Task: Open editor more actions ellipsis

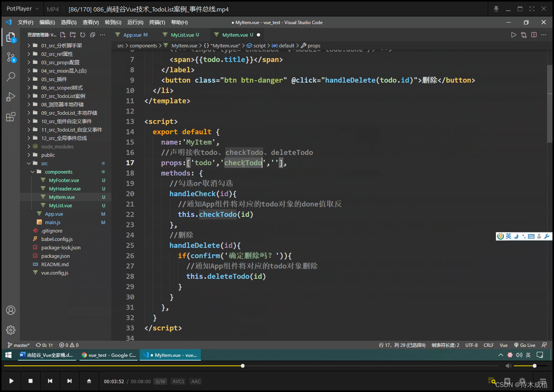Action: (544, 35)
